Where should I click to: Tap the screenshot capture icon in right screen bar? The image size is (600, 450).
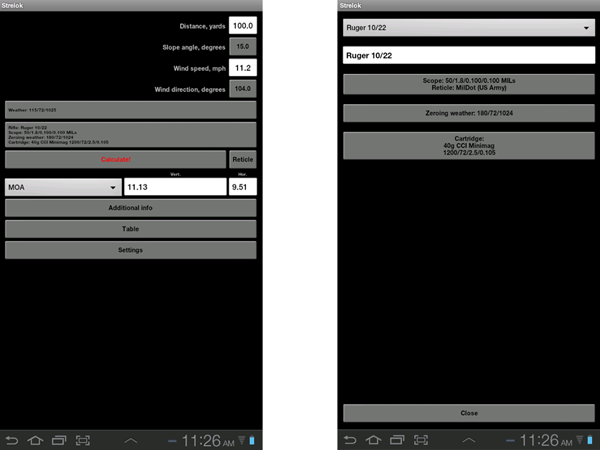(421, 440)
